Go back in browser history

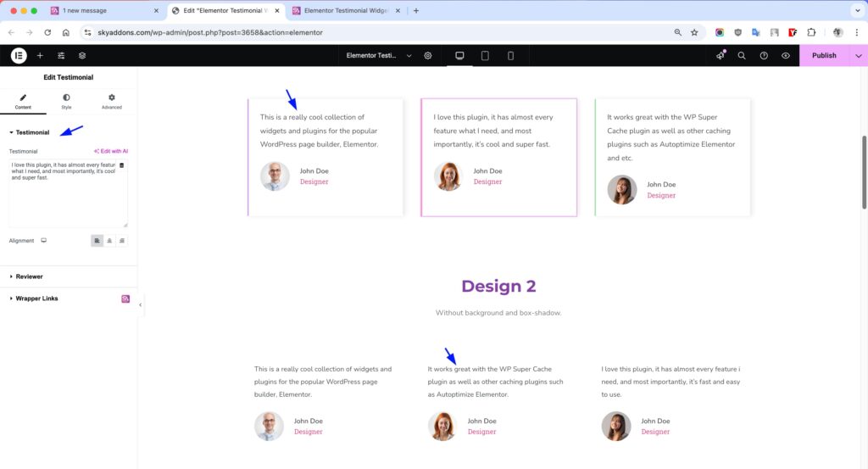point(11,33)
